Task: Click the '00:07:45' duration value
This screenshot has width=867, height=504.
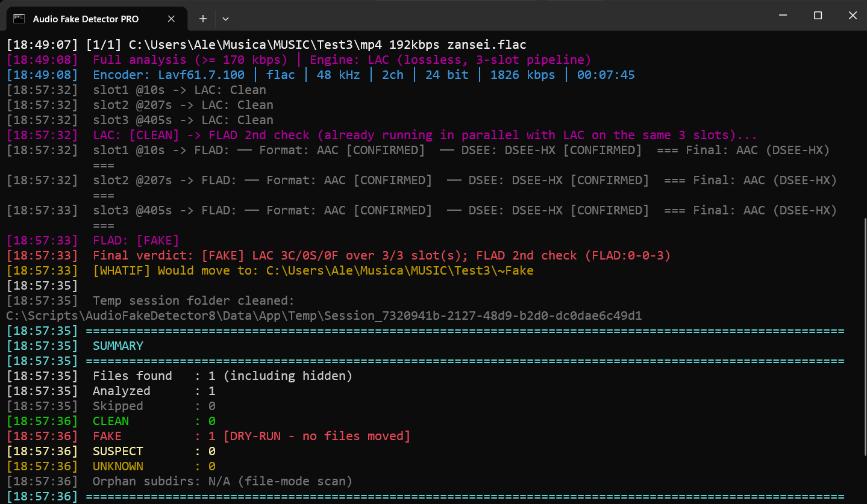Action: point(606,75)
